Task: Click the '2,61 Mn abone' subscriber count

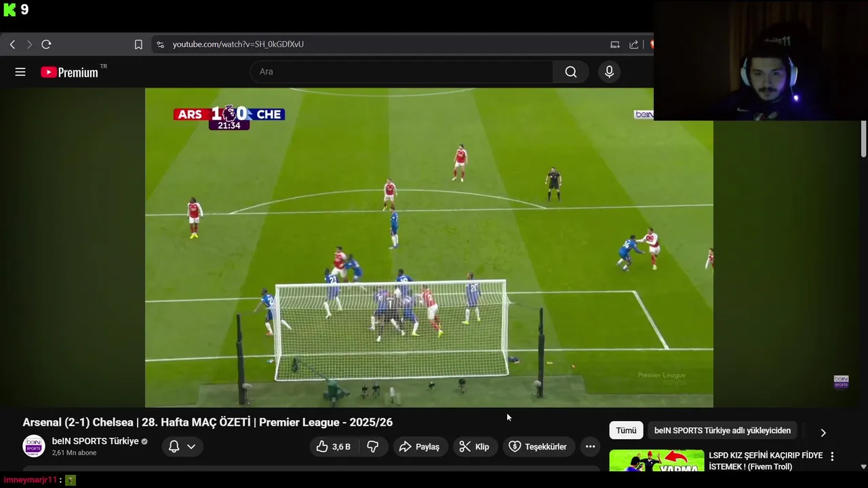Action: pos(74,453)
